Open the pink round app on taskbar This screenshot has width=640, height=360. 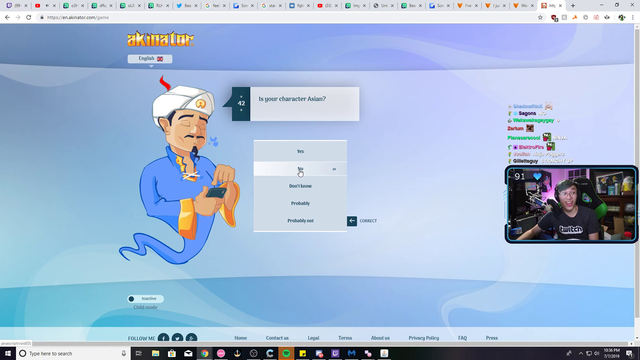tap(221, 353)
